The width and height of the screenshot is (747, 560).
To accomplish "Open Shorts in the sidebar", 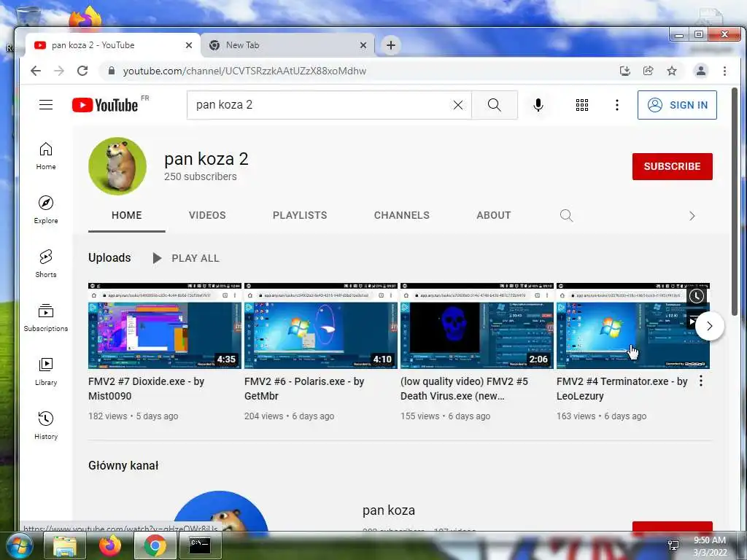I will pos(46,264).
